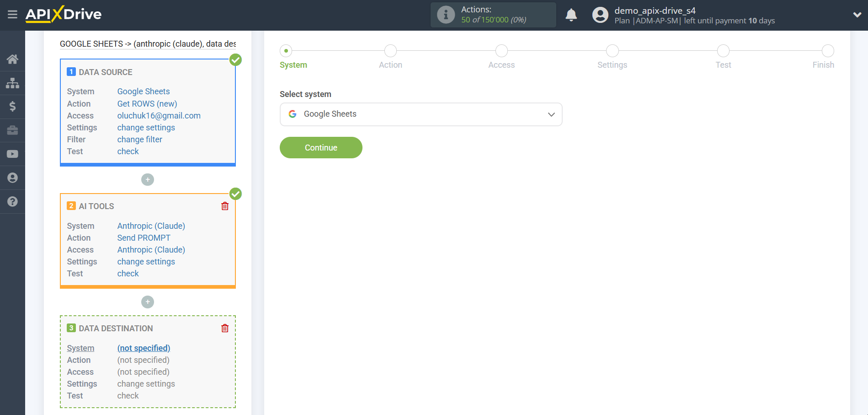
Task: Open Get ROWS (new) action link
Action: [147, 104]
